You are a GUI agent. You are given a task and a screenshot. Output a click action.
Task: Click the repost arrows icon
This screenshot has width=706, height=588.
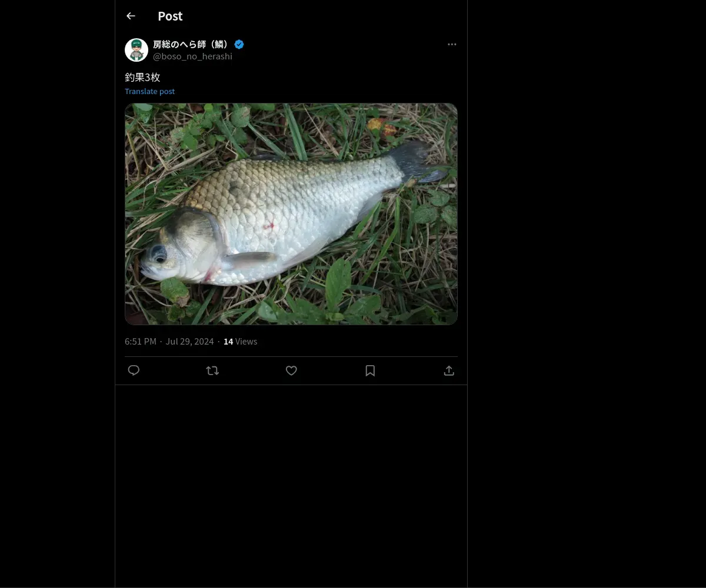pyautogui.click(x=212, y=370)
